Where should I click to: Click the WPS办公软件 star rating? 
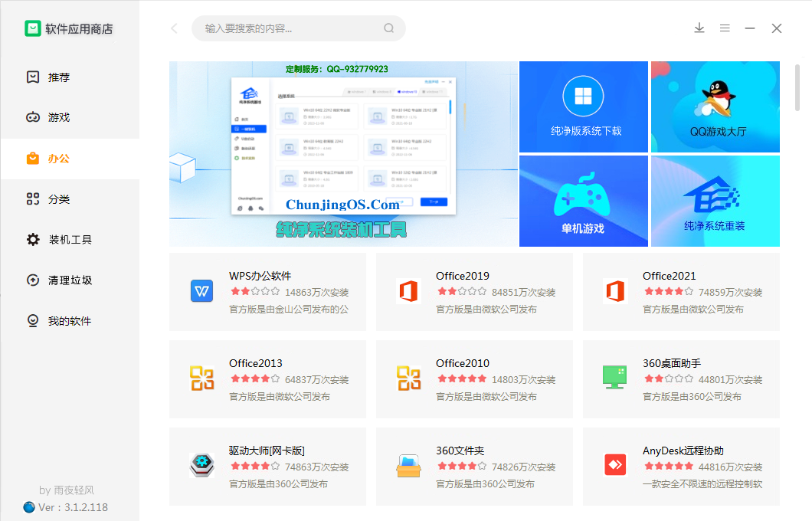[255, 292]
